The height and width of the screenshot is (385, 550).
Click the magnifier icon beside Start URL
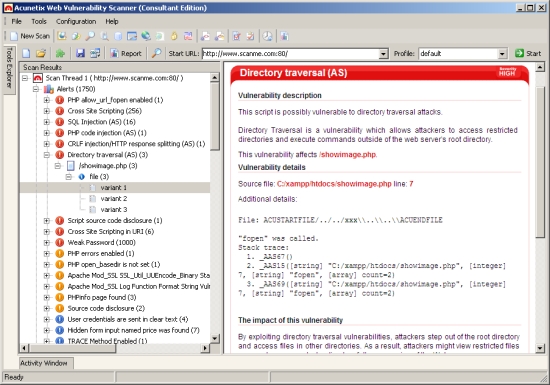156,53
